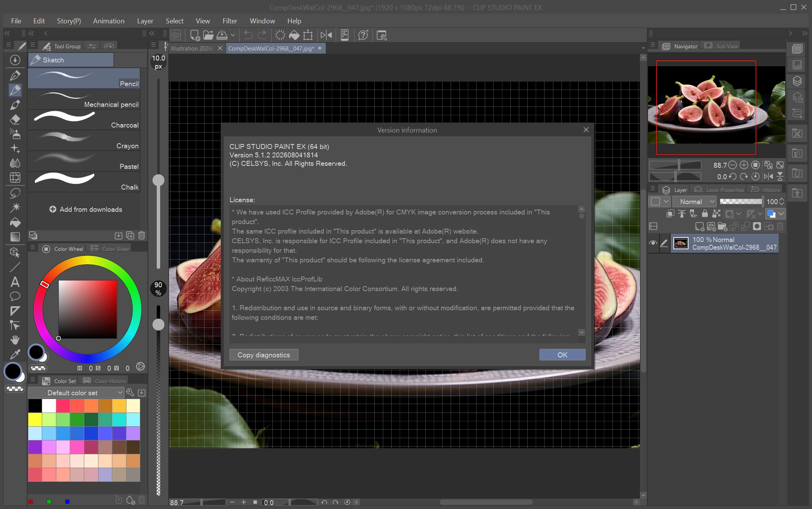Click the Clear/sparkle icon in command bar

(280, 35)
